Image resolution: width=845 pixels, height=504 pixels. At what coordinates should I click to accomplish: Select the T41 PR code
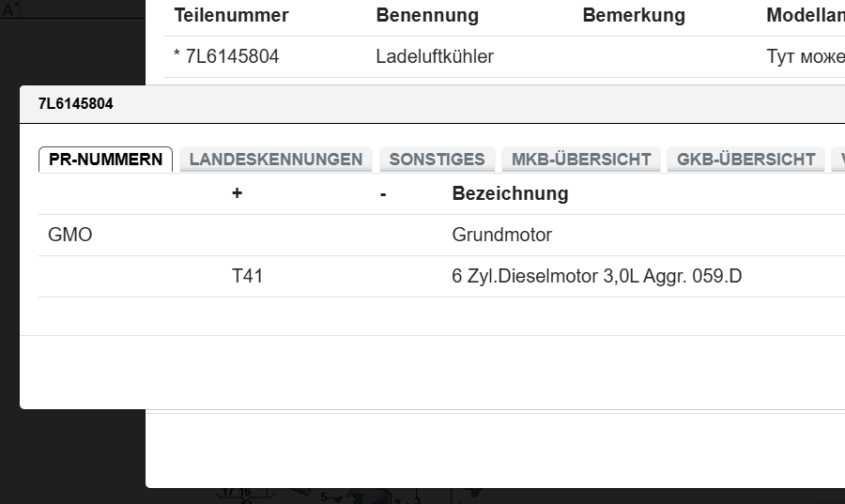247,277
